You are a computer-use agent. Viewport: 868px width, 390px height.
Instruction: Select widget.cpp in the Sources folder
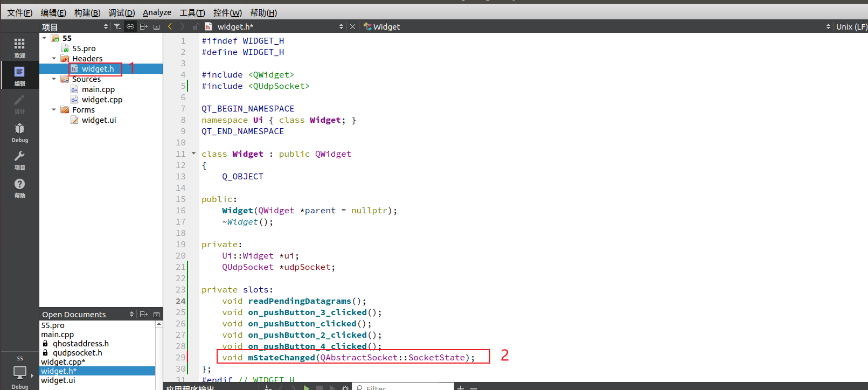pyautogui.click(x=102, y=100)
